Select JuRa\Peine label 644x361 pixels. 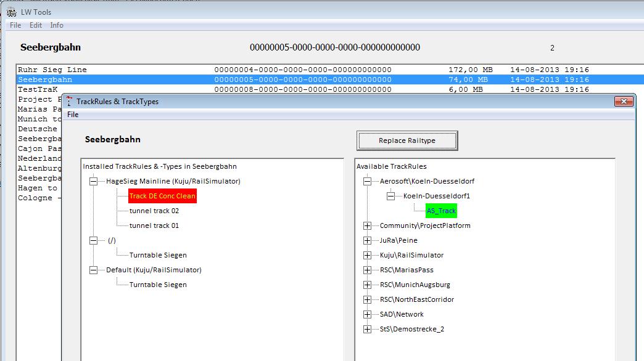coord(398,240)
